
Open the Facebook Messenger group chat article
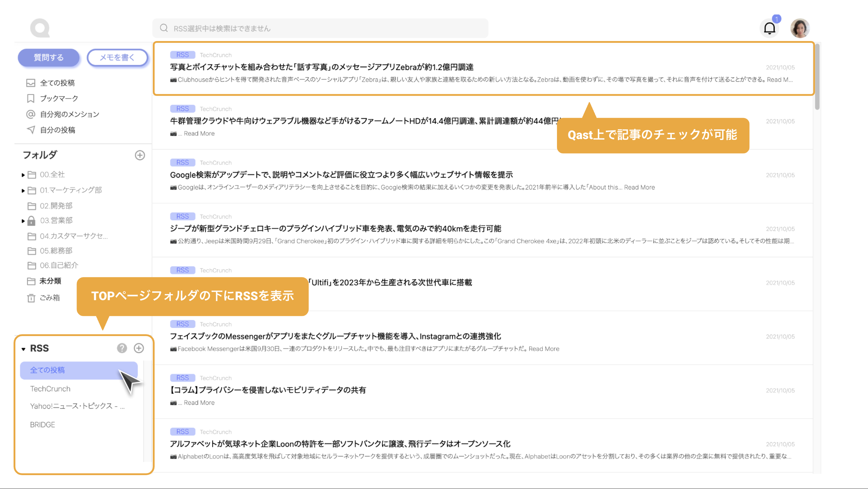335,336
